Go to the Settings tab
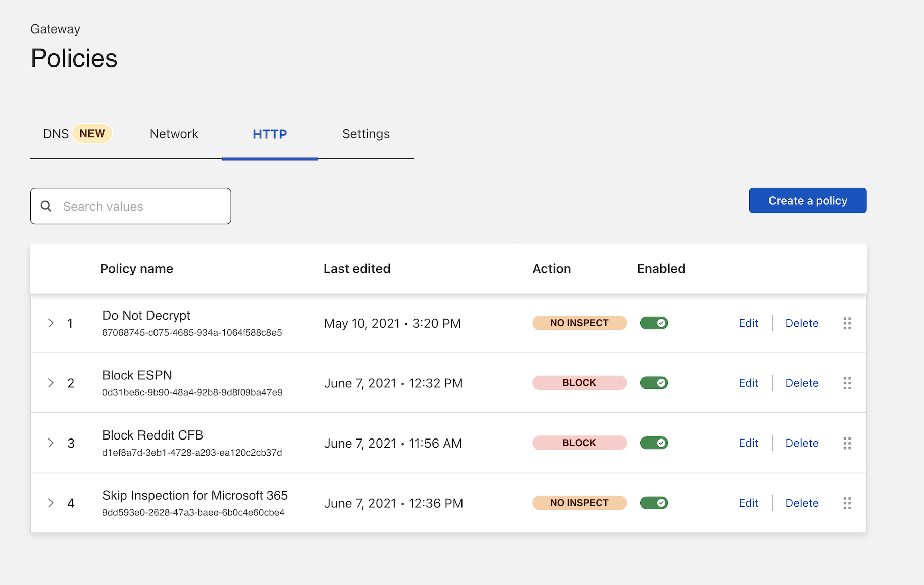This screenshot has height=585, width=924. 366,134
